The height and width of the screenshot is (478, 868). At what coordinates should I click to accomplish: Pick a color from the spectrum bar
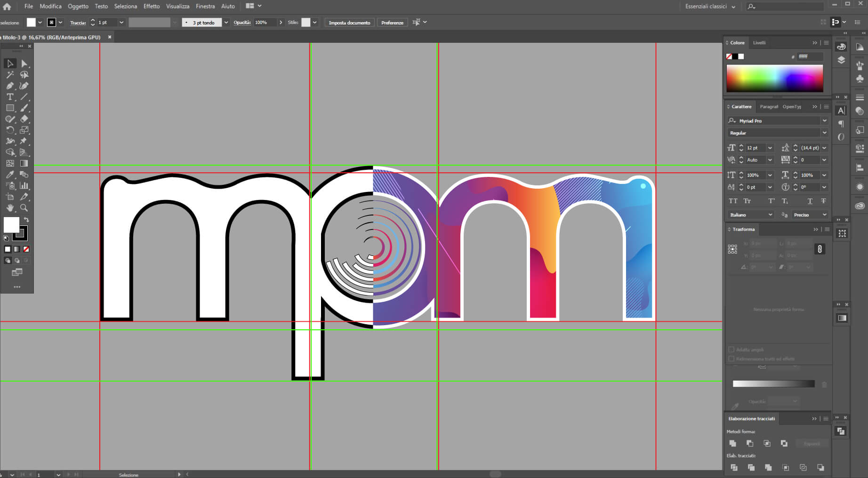775,78
